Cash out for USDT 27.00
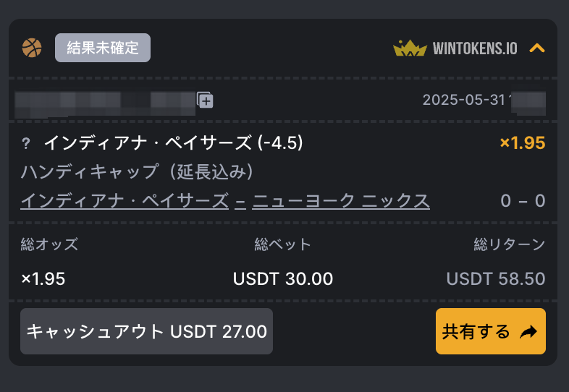This screenshot has width=569, height=392. (x=147, y=331)
